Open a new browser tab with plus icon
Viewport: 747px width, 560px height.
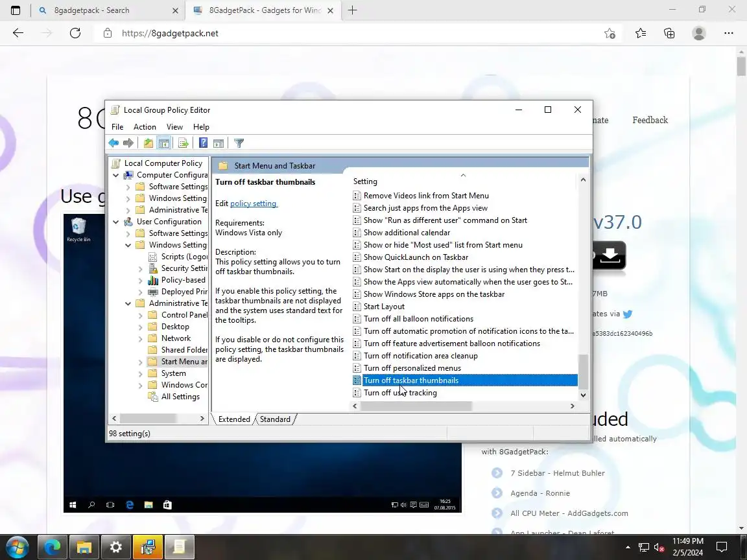tap(353, 10)
